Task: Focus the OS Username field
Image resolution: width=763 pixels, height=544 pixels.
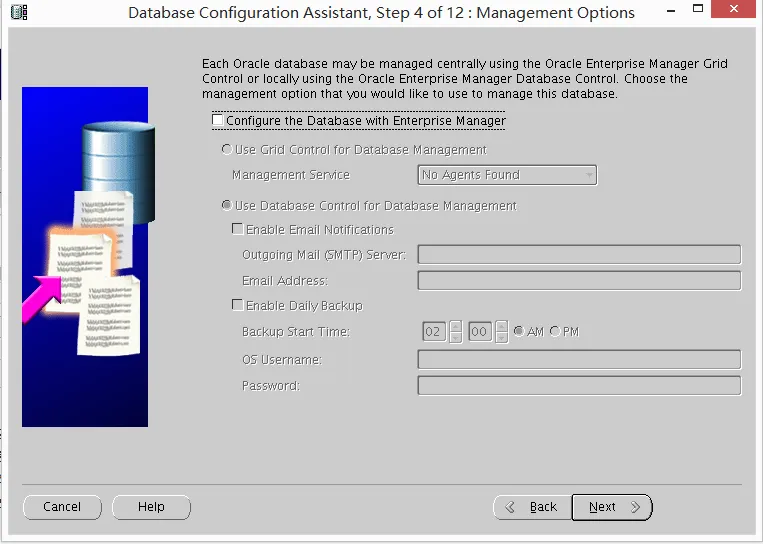Action: point(579,360)
